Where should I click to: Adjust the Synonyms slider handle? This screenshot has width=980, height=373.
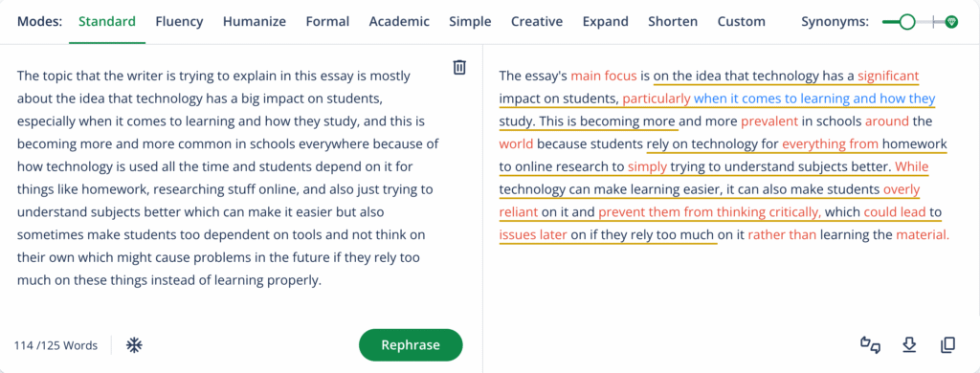click(x=906, y=22)
